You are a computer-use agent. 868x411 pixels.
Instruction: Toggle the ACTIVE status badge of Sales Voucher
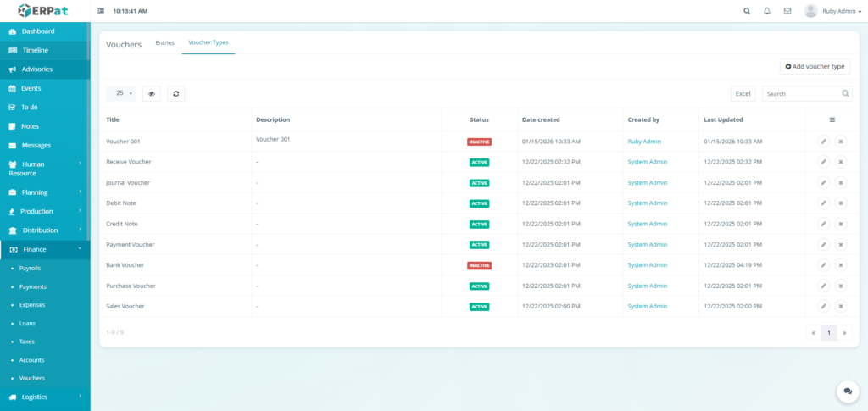[479, 307]
